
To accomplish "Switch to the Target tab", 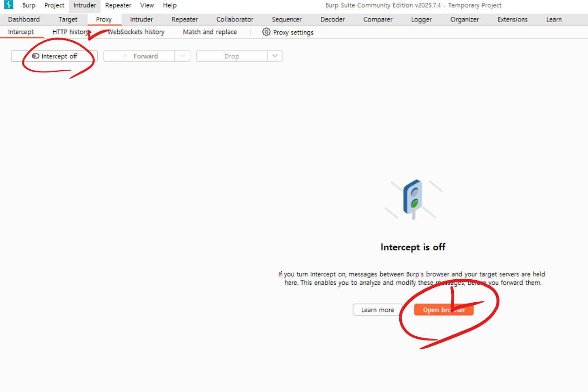I will pos(68,19).
